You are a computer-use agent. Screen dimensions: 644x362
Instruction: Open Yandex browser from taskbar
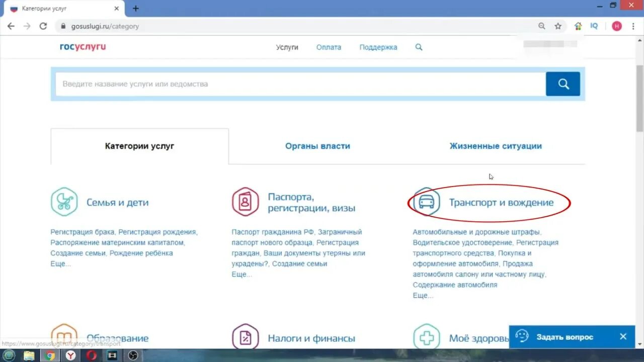pyautogui.click(x=70, y=355)
